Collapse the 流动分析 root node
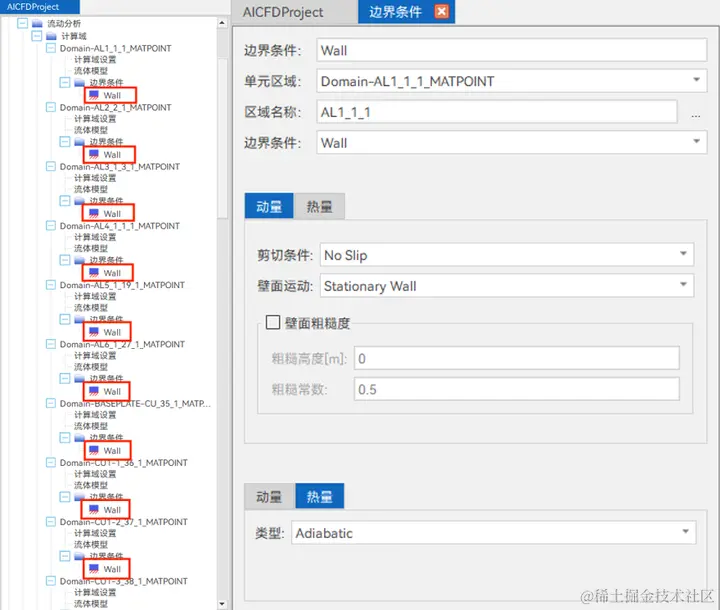 click(x=22, y=23)
